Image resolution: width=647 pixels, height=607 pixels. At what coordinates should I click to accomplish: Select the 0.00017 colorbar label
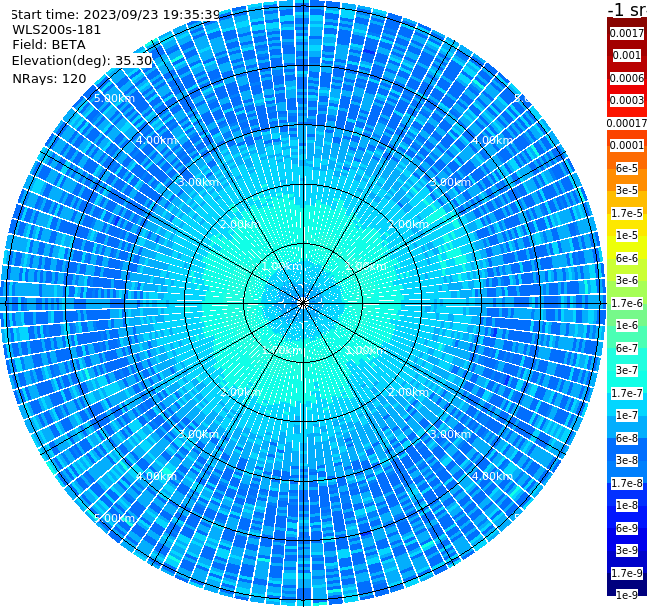(x=627, y=123)
